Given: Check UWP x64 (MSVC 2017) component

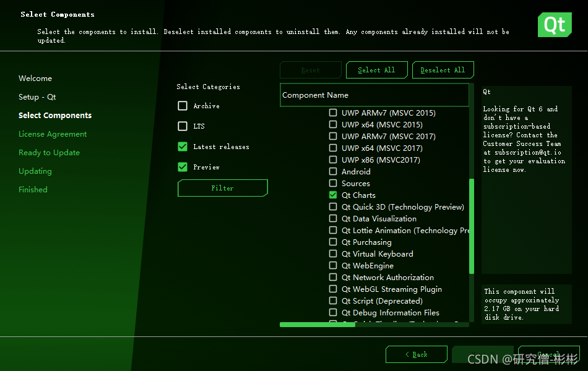Looking at the screenshot, I should coord(333,148).
